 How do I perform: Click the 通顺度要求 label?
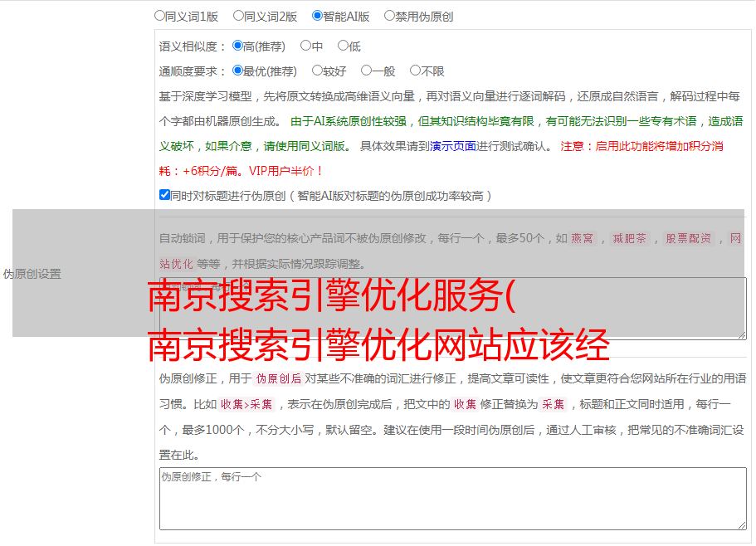point(193,72)
